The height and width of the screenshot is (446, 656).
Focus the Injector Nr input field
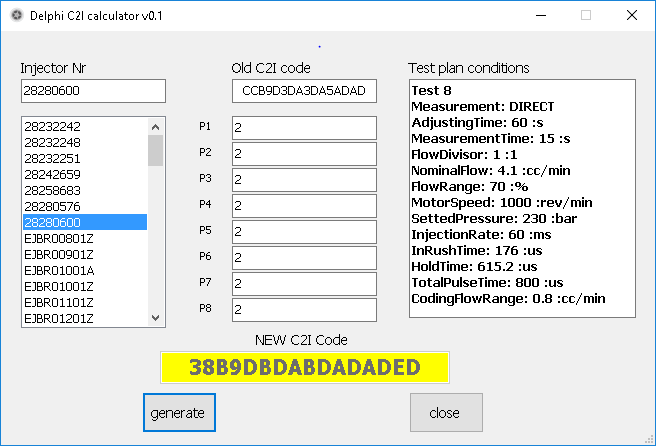tap(93, 91)
